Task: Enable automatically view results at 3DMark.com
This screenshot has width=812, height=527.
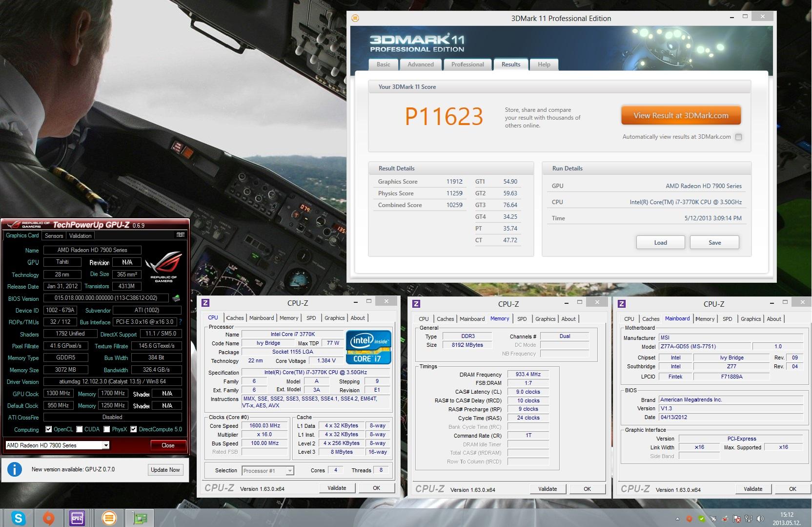Action: click(x=738, y=137)
